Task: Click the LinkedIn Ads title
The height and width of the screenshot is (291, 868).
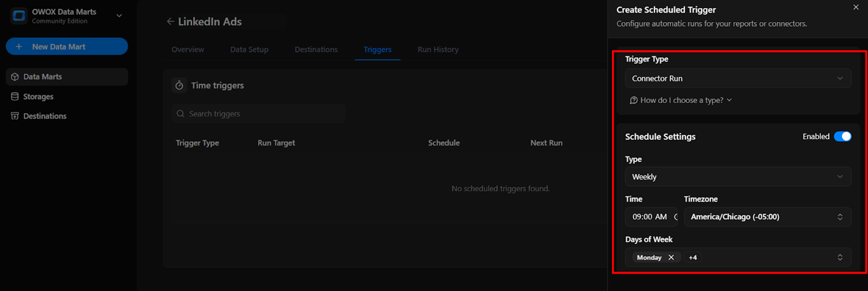Action: (210, 22)
